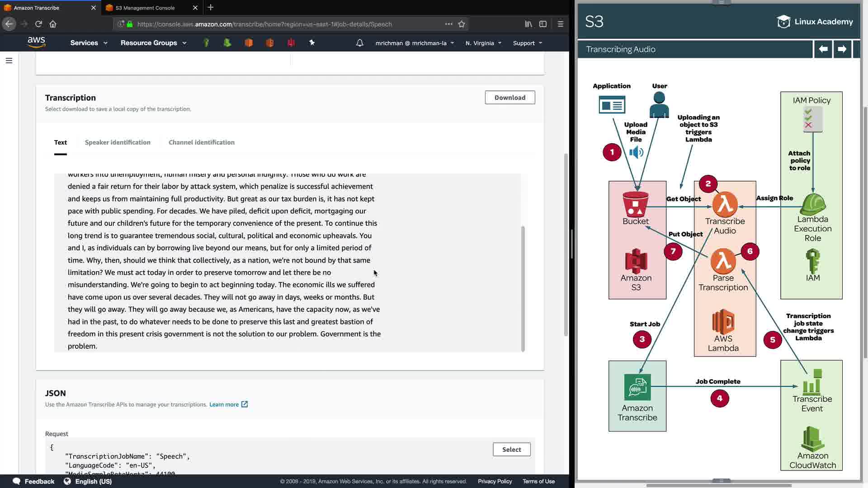868x488 pixels.
Task: Click browser reload page icon
Action: [38, 24]
